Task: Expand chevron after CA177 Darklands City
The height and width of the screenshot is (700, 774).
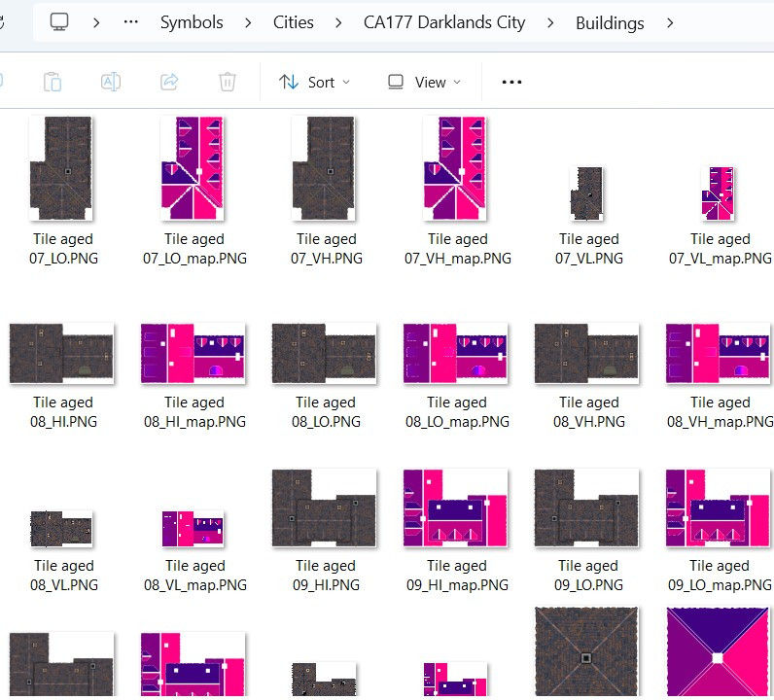Action: (550, 22)
